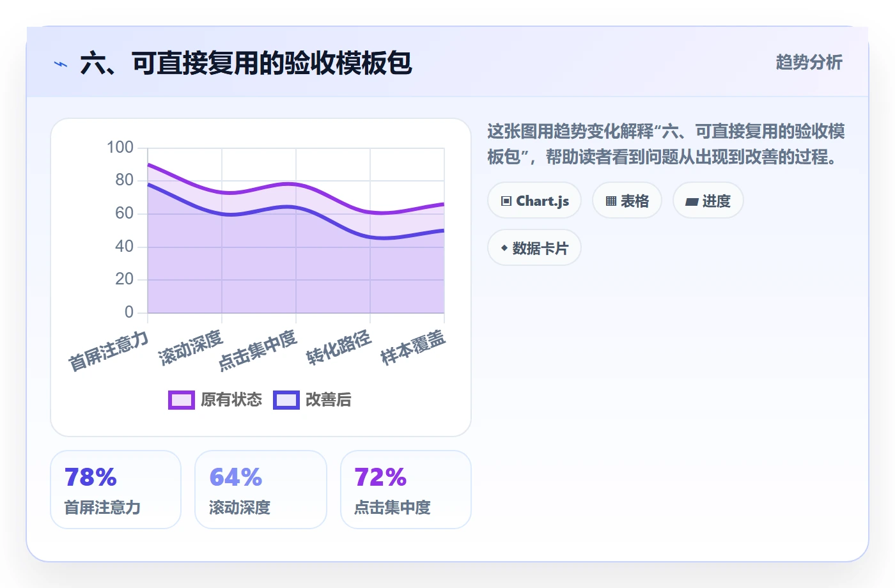Open the 78% 首屏注意力 data card

pos(116,490)
